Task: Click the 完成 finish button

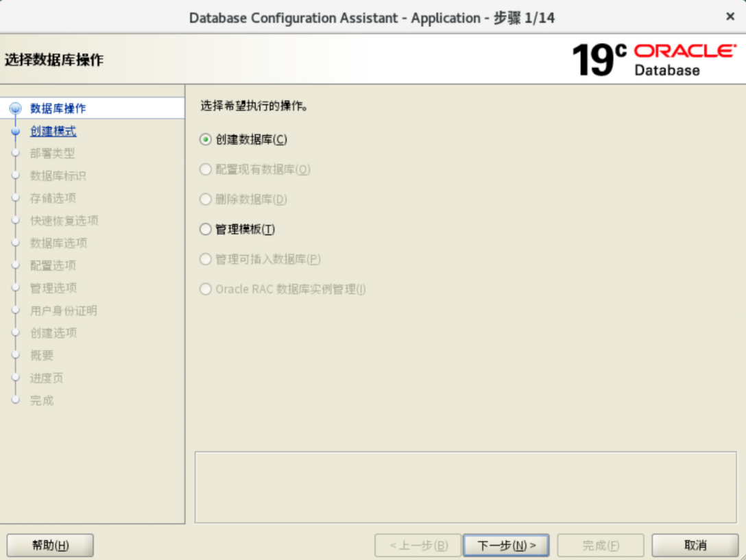Action: click(600, 546)
